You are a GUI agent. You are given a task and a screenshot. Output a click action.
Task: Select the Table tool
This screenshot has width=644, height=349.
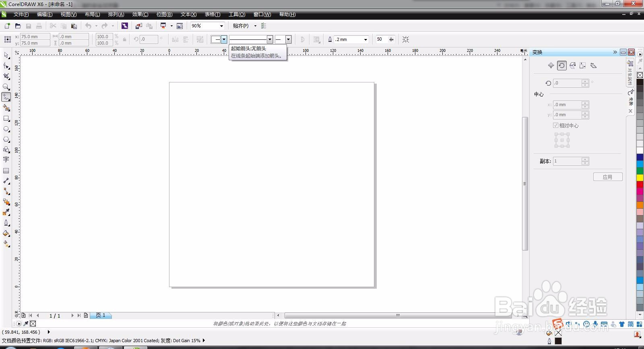6,170
